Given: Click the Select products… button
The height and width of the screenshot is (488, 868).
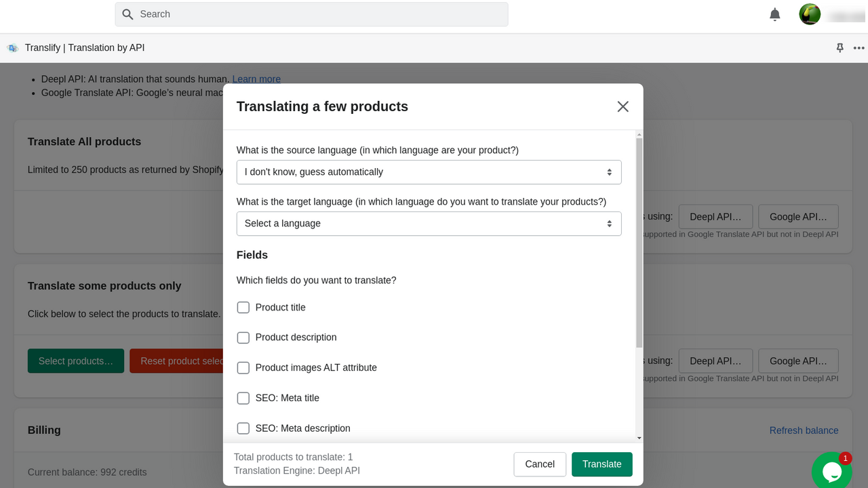Looking at the screenshot, I should pyautogui.click(x=76, y=361).
